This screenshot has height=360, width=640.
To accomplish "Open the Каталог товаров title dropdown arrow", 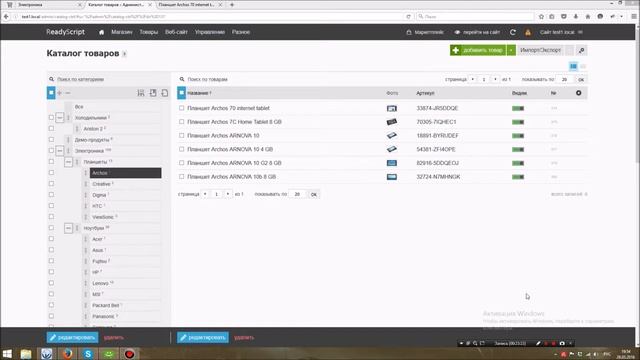I will pyautogui.click(x=124, y=54).
